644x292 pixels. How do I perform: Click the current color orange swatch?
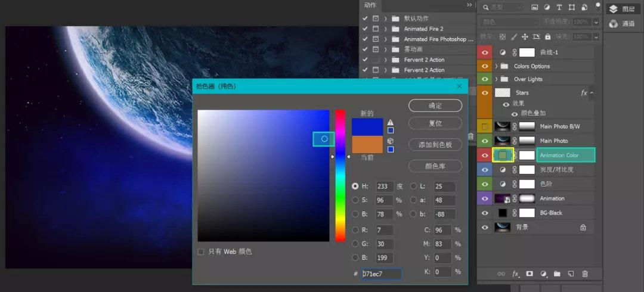pyautogui.click(x=367, y=145)
